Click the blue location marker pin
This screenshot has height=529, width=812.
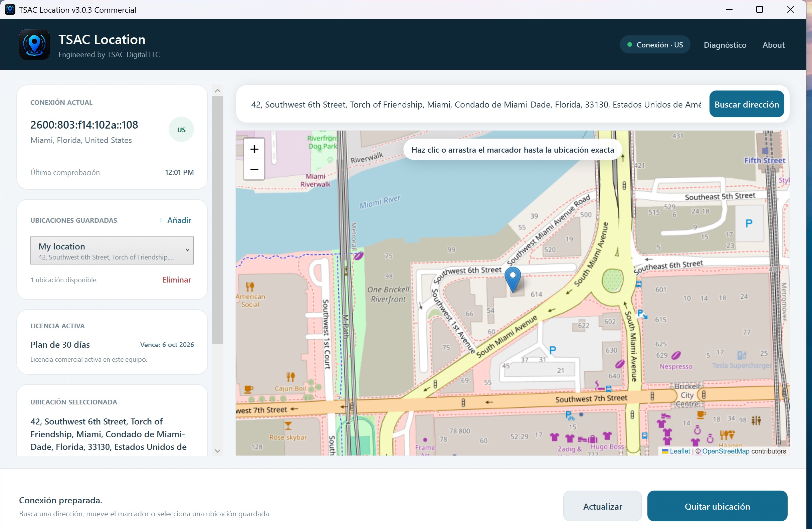pyautogui.click(x=513, y=280)
